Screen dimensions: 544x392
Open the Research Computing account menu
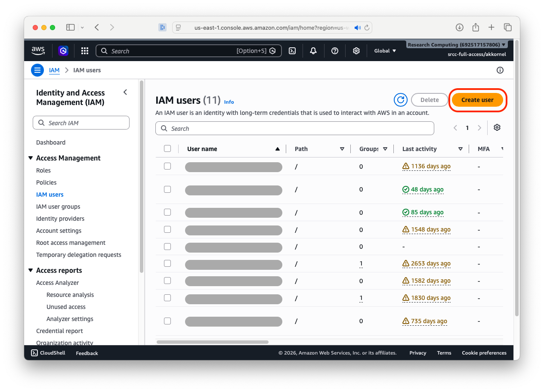(457, 45)
